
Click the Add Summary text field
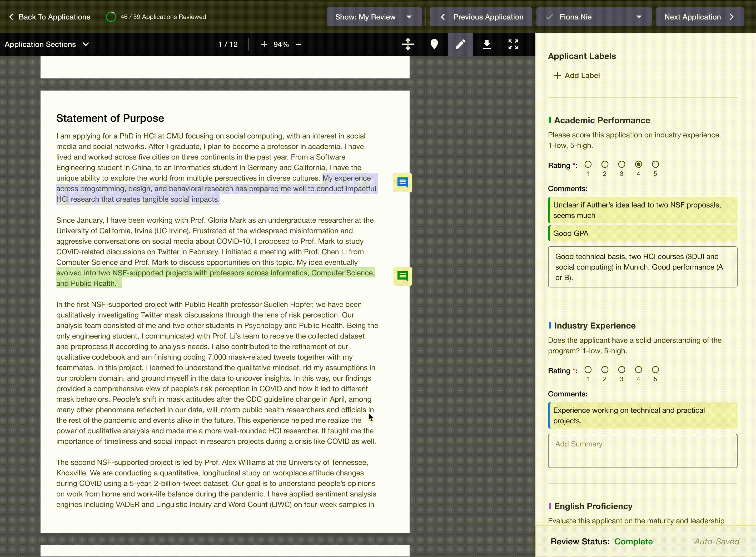(642, 450)
